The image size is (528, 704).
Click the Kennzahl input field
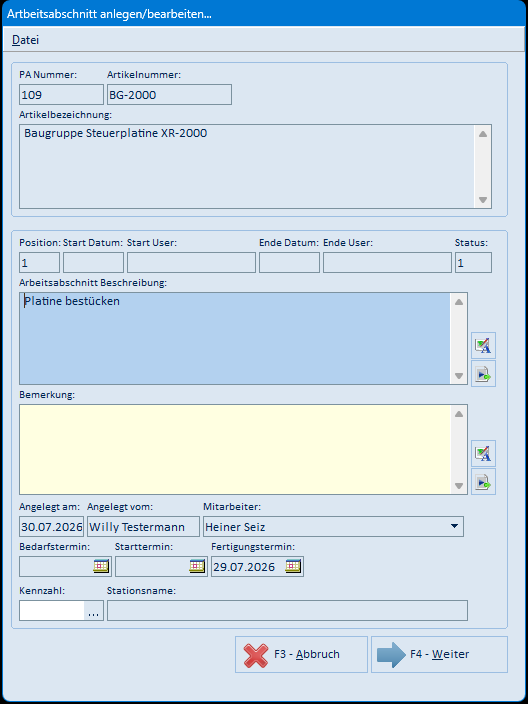coord(52,611)
